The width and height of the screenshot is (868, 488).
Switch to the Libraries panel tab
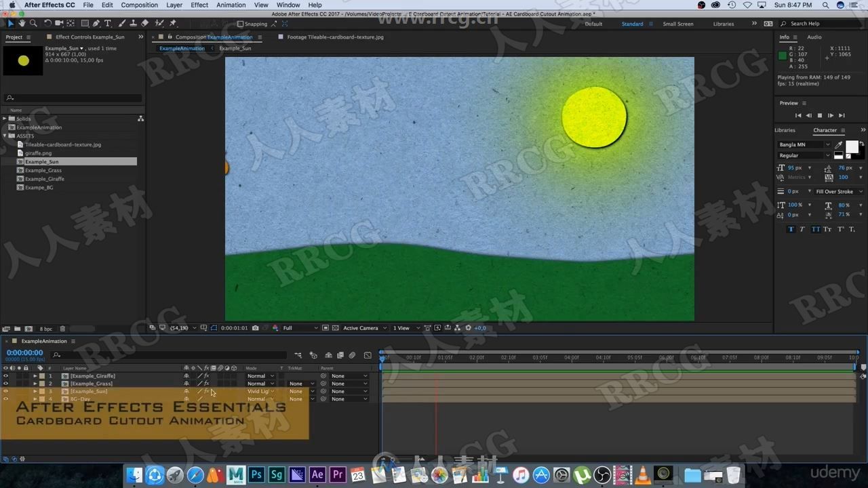tap(785, 130)
